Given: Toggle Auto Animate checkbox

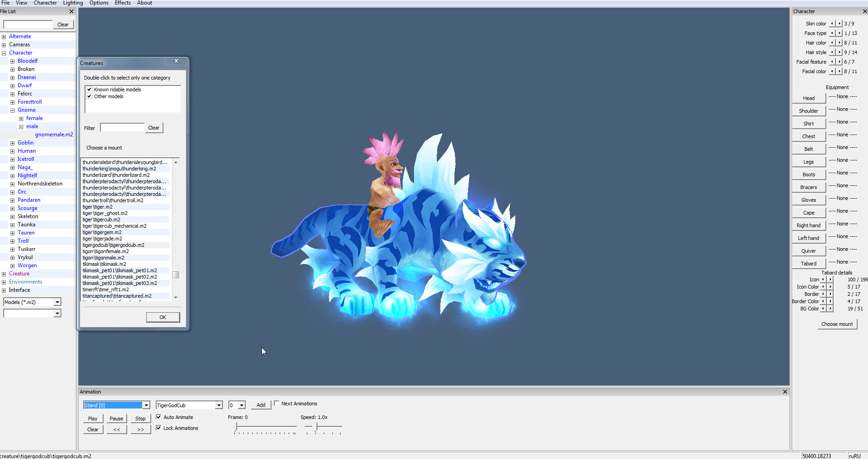Looking at the screenshot, I should (x=158, y=417).
